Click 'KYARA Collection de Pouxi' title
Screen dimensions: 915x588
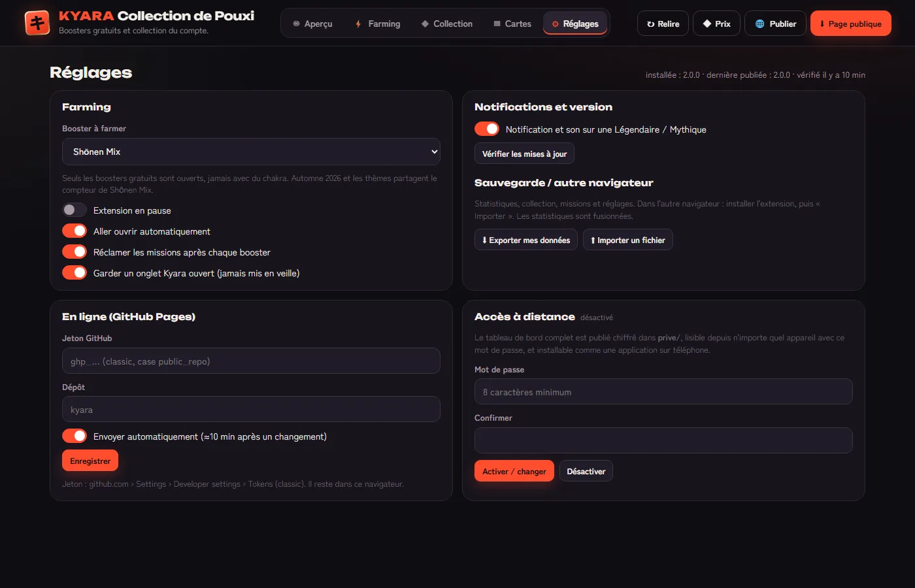click(157, 16)
